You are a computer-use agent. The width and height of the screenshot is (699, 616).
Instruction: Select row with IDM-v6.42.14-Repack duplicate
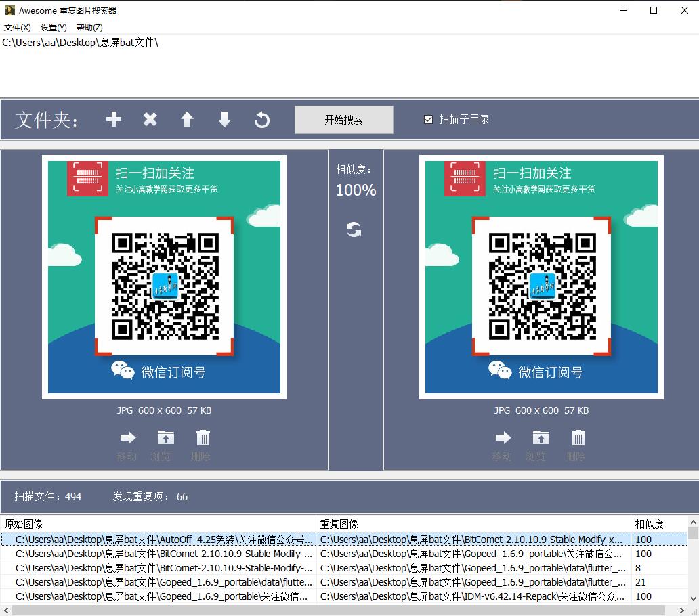click(x=343, y=596)
